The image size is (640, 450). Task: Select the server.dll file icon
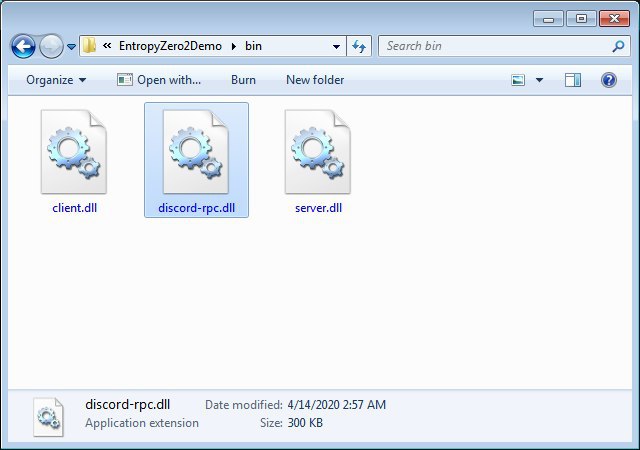pos(318,151)
